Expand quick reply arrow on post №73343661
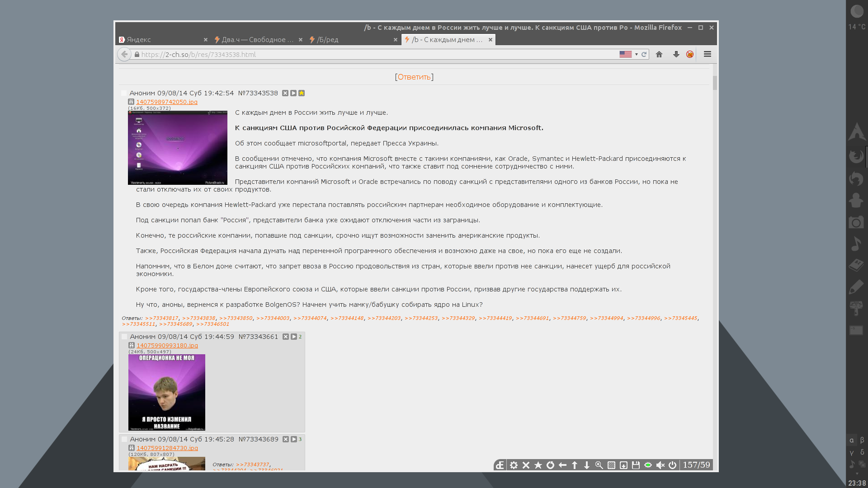868x488 pixels. pos(294,337)
